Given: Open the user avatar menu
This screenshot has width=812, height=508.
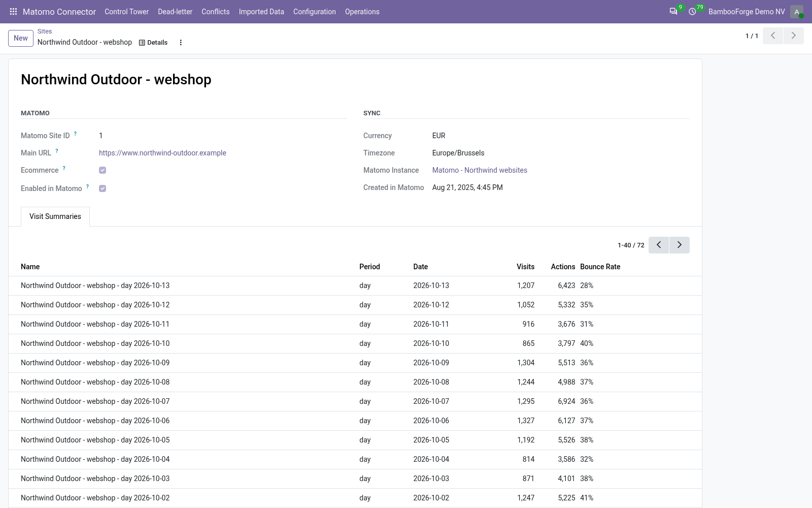Looking at the screenshot, I should click(797, 12).
